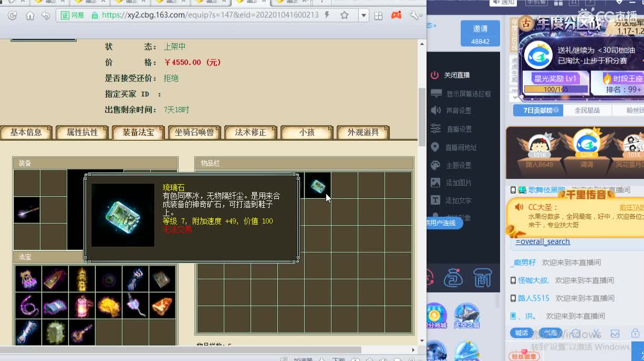Click the 商 shop icon in CC panel
Image resolution: width=644 pixels, height=361 pixels.
482,277
